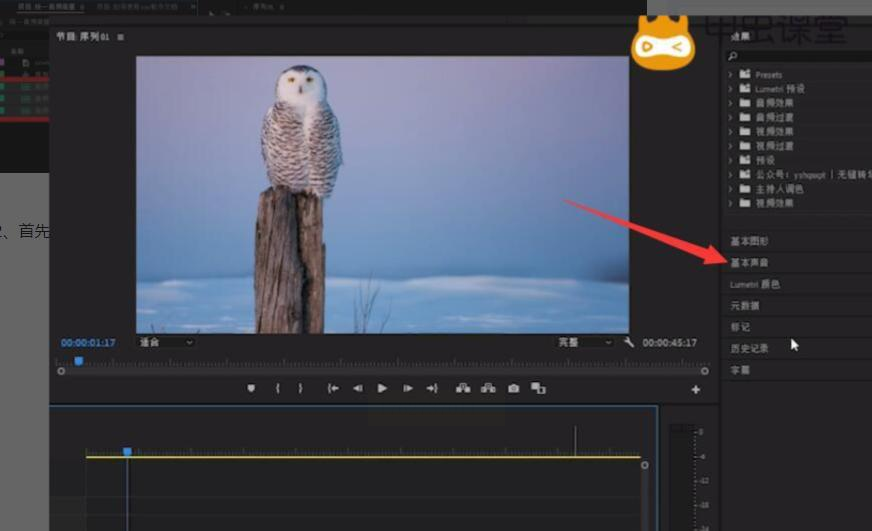
Task: Expand the Presets effects folder
Action: [x=731, y=75]
